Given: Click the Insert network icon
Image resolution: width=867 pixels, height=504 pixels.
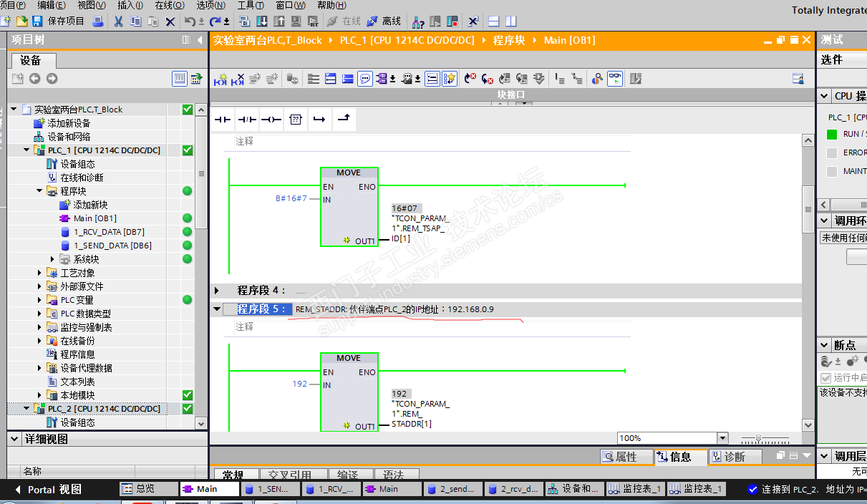Looking at the screenshot, I should coord(221,79).
